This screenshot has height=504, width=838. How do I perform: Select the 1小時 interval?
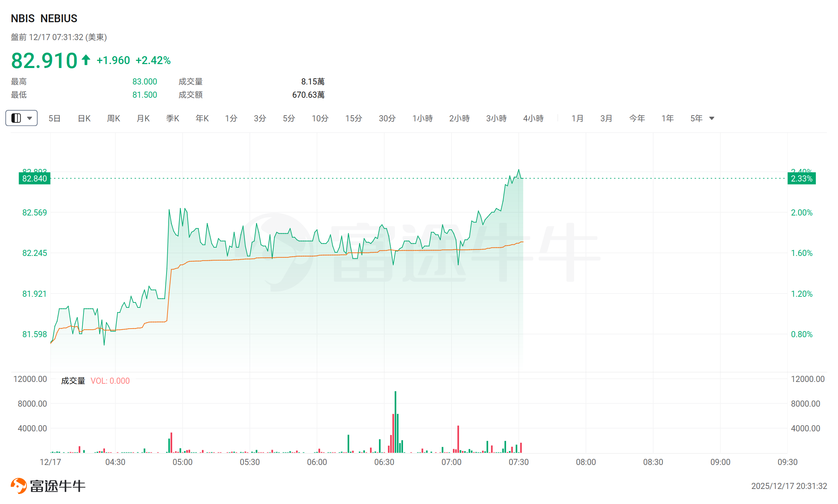423,118
